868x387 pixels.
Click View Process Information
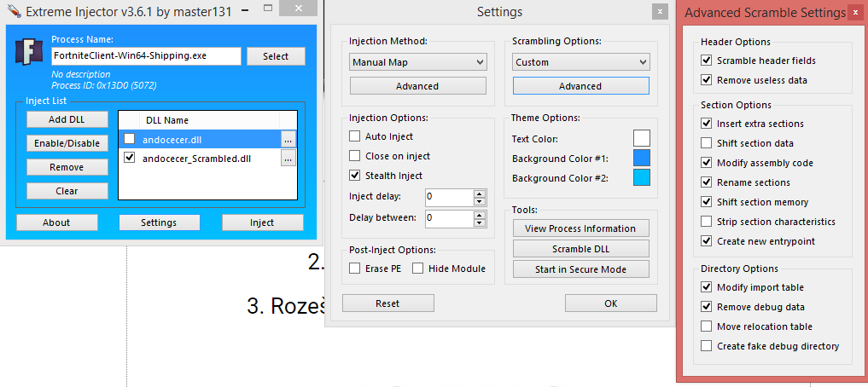tap(580, 228)
